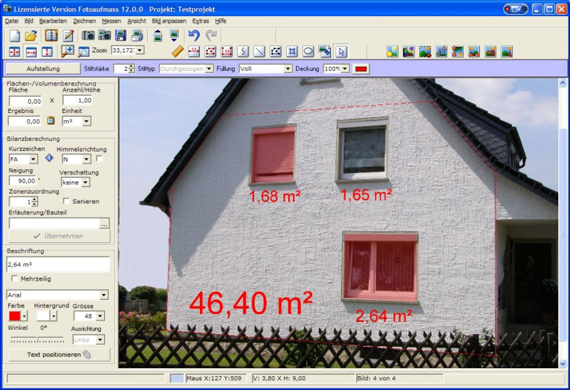The image size is (570, 390).
Task: Click the white Hintergrund color swatch
Action: (43, 316)
